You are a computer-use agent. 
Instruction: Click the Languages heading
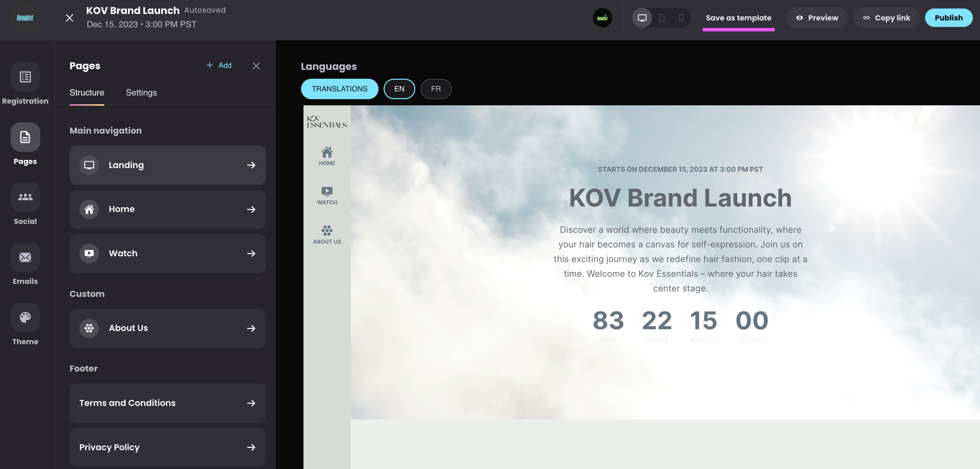coord(329,66)
